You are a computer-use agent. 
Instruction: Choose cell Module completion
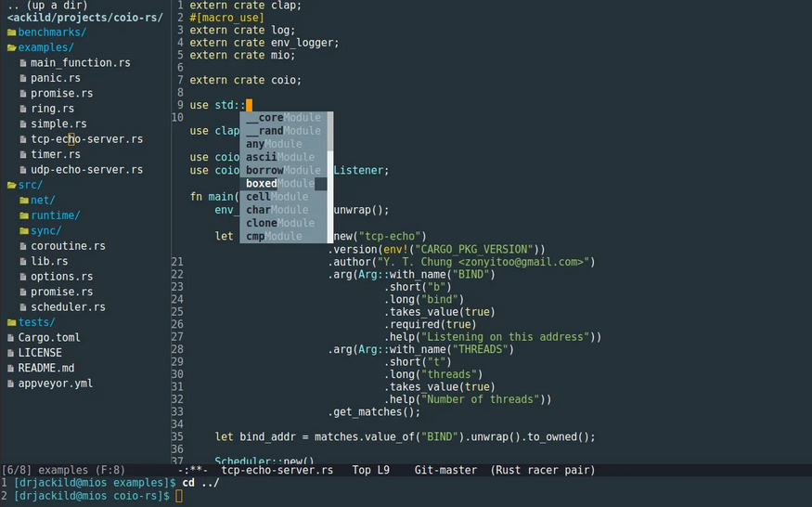pyautogui.click(x=283, y=197)
